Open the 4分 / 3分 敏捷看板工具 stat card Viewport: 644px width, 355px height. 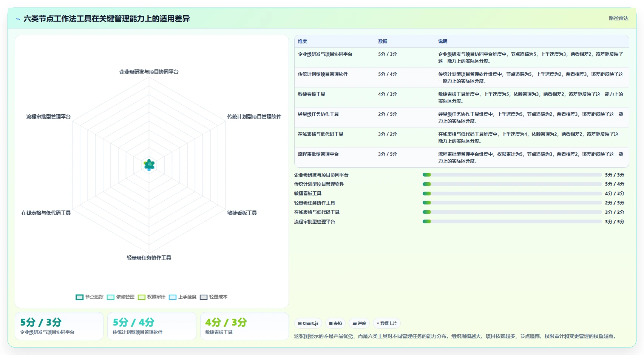click(x=244, y=326)
